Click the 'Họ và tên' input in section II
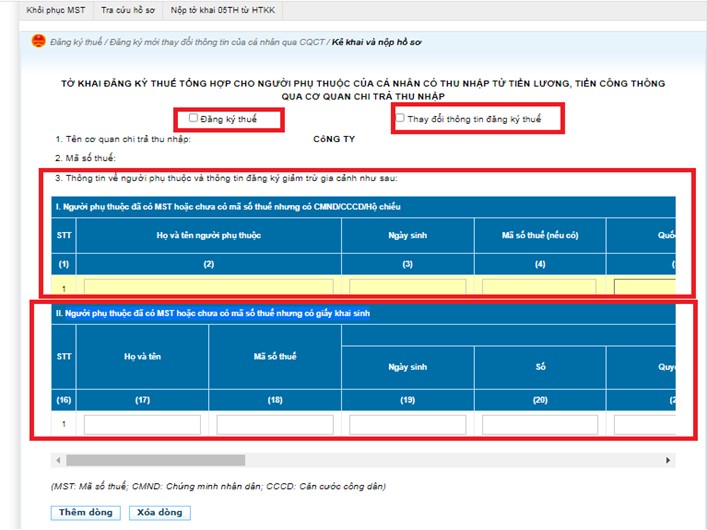 coord(142,425)
